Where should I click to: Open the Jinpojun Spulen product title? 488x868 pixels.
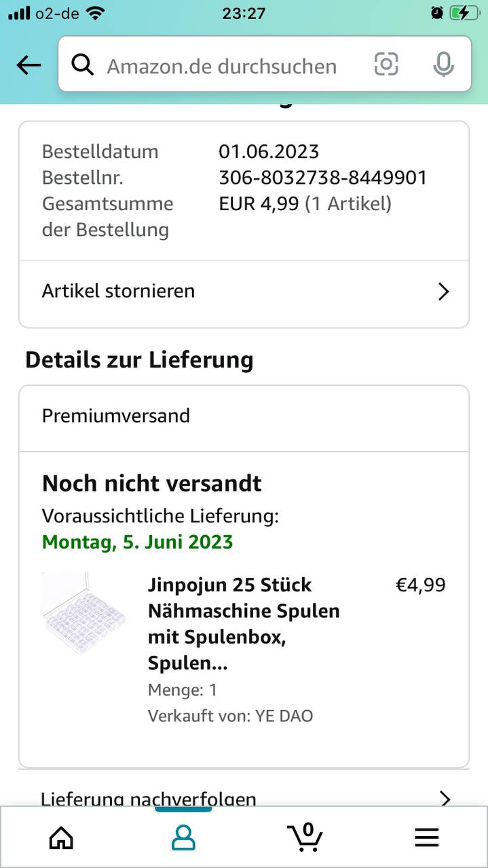(244, 624)
